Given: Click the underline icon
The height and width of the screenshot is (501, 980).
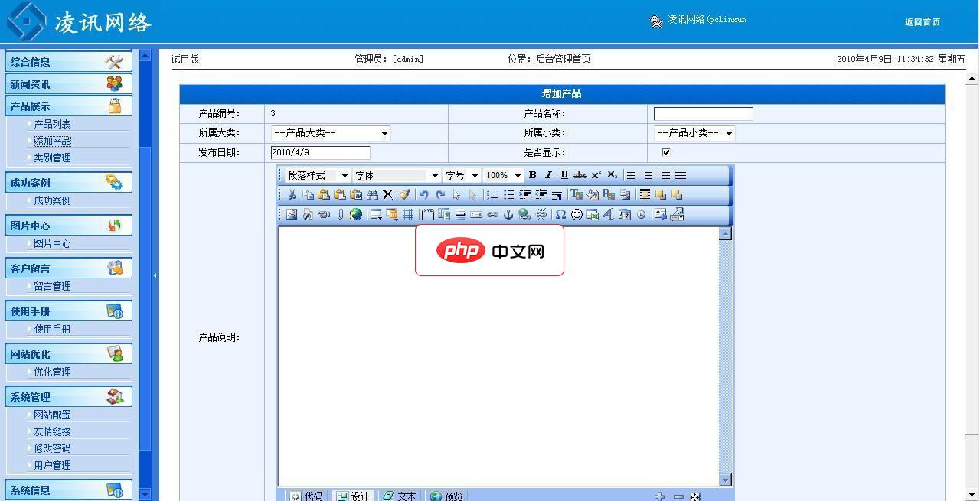Looking at the screenshot, I should [x=564, y=175].
